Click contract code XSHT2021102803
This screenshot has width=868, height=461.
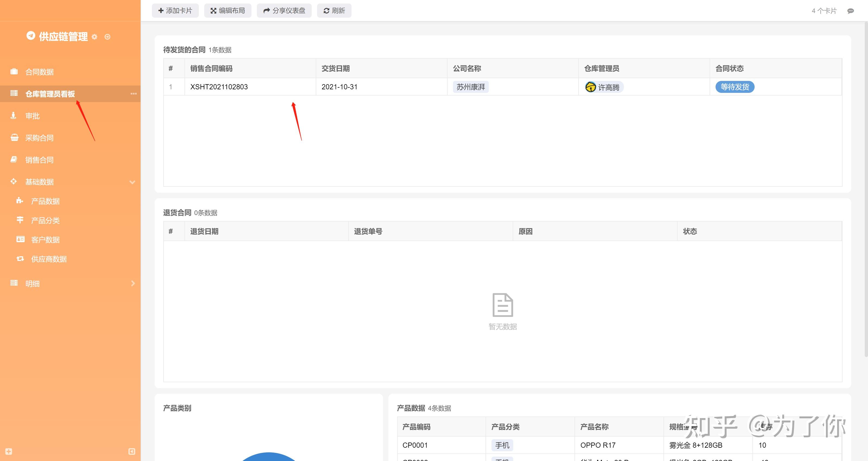[x=219, y=87]
